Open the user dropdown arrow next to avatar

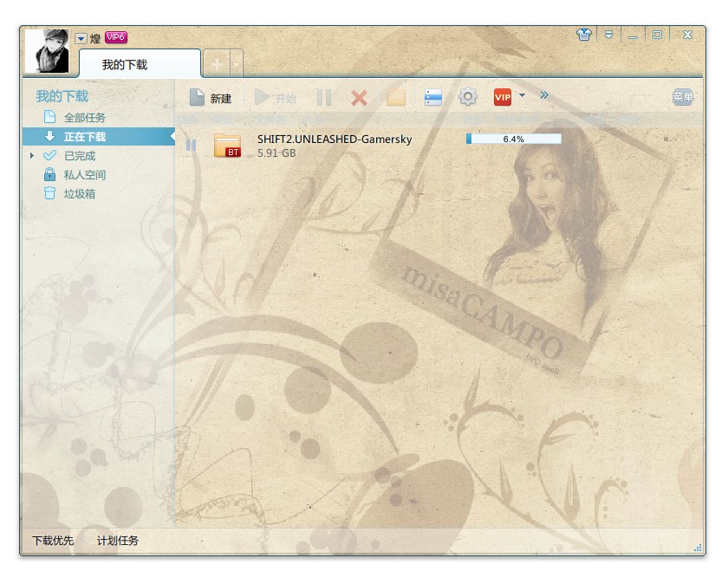(x=81, y=38)
